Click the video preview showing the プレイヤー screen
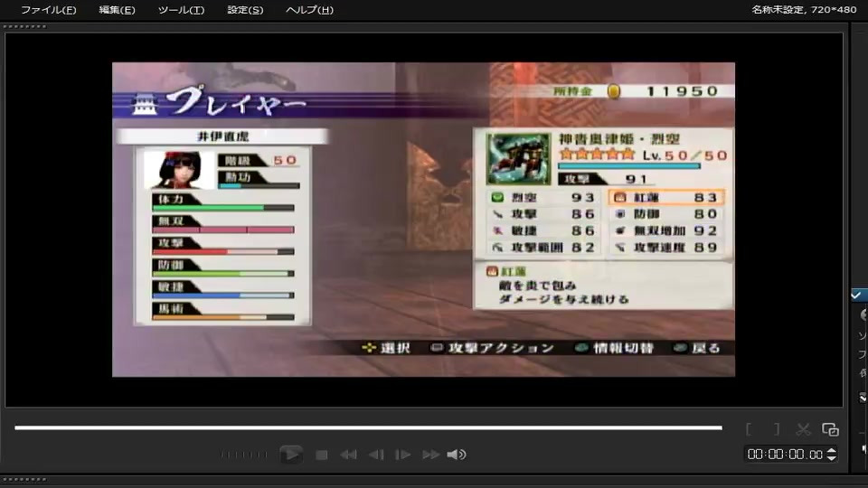The height and width of the screenshot is (488, 868). [423, 220]
